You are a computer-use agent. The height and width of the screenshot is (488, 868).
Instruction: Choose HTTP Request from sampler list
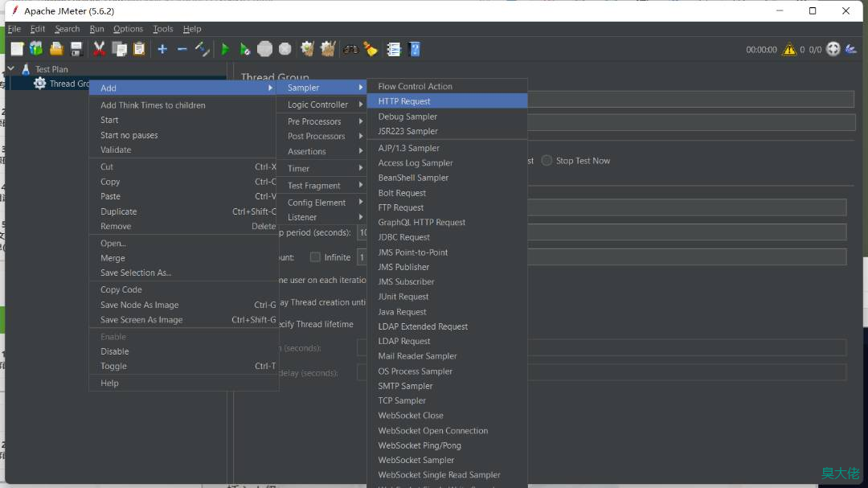pos(448,101)
